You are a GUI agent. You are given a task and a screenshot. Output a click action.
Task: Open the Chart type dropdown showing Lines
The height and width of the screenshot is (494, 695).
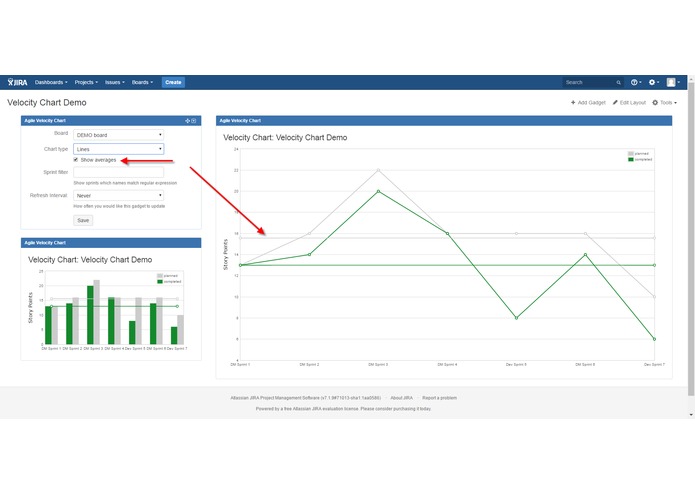[118, 149]
